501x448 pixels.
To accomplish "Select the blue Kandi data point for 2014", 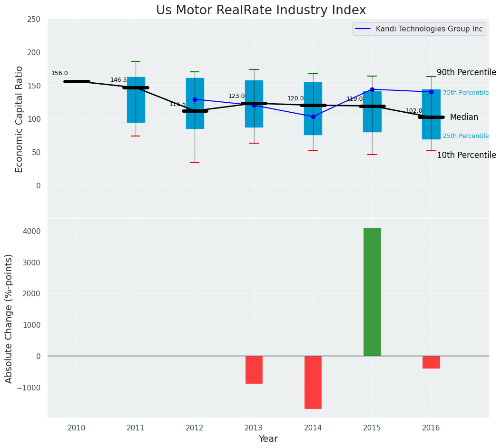I will coord(313,117).
